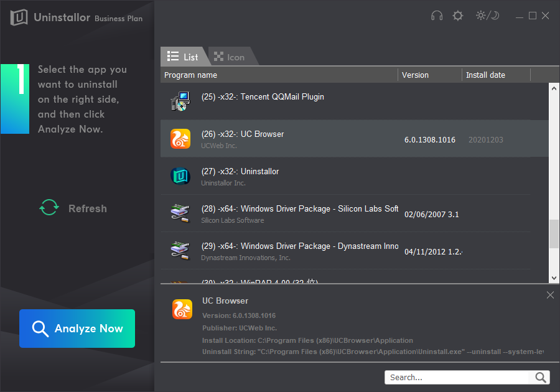The image size is (560, 392).
Task: Click the scroll up arrow of program list
Action: (554, 88)
